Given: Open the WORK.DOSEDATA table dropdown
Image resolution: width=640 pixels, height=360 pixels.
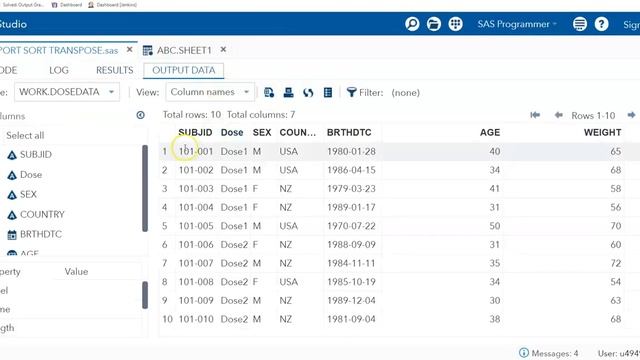Looking at the screenshot, I should pos(67,92).
